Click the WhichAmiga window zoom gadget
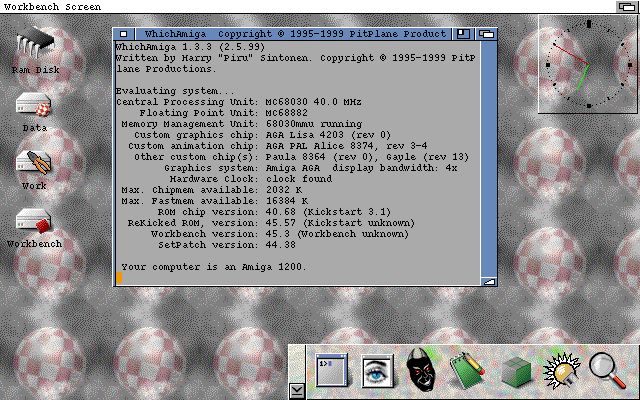 tap(463, 34)
